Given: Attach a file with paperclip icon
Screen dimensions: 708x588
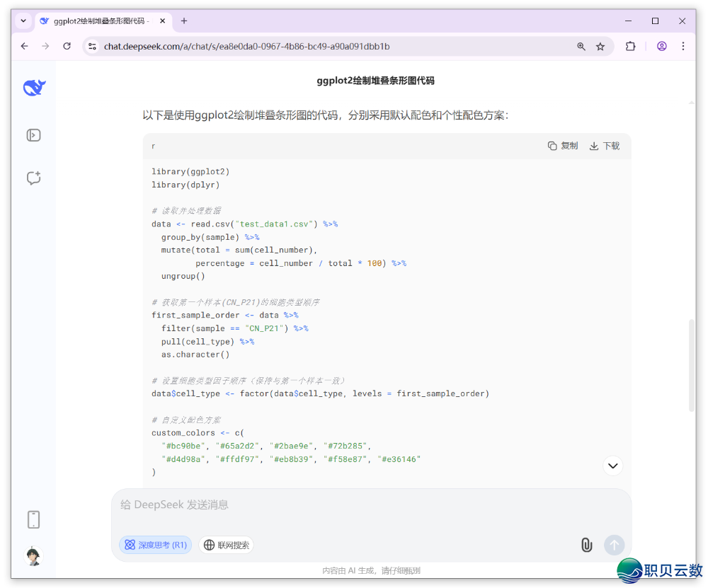Looking at the screenshot, I should coord(586,545).
